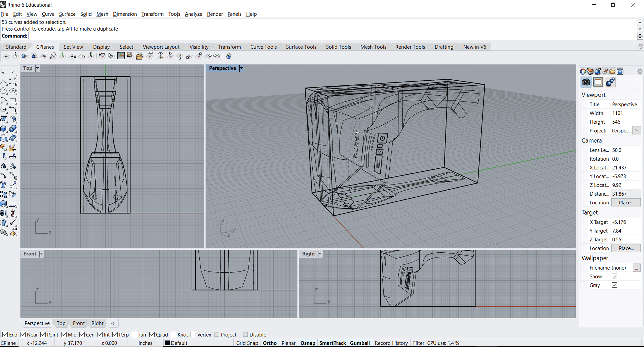Open the Perspective viewport title dropdown
The image size is (644, 347).
[241, 68]
